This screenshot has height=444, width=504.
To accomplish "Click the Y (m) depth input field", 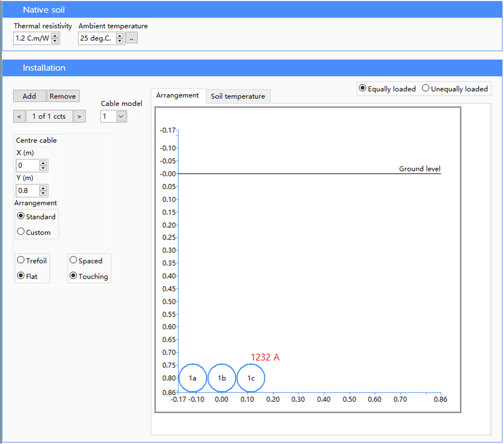I will point(27,191).
